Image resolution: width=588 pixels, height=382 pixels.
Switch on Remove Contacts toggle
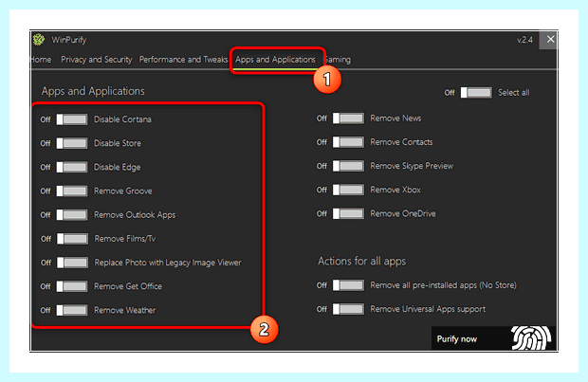(x=348, y=142)
